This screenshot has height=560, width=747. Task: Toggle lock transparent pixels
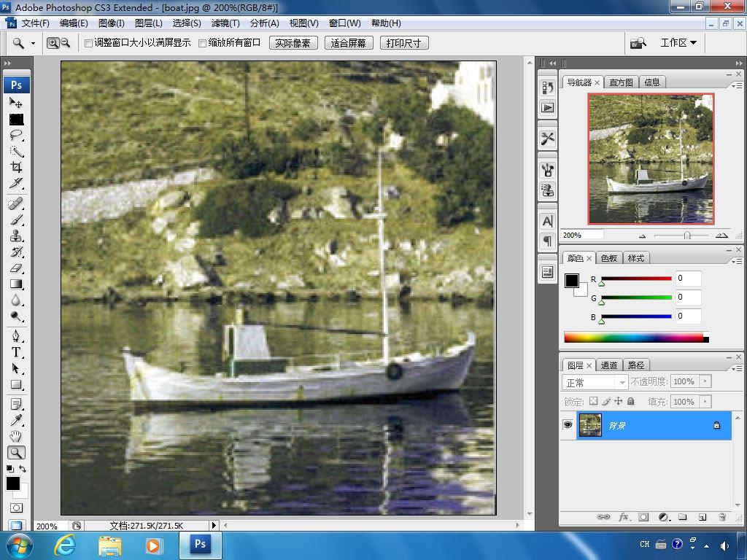tap(593, 401)
